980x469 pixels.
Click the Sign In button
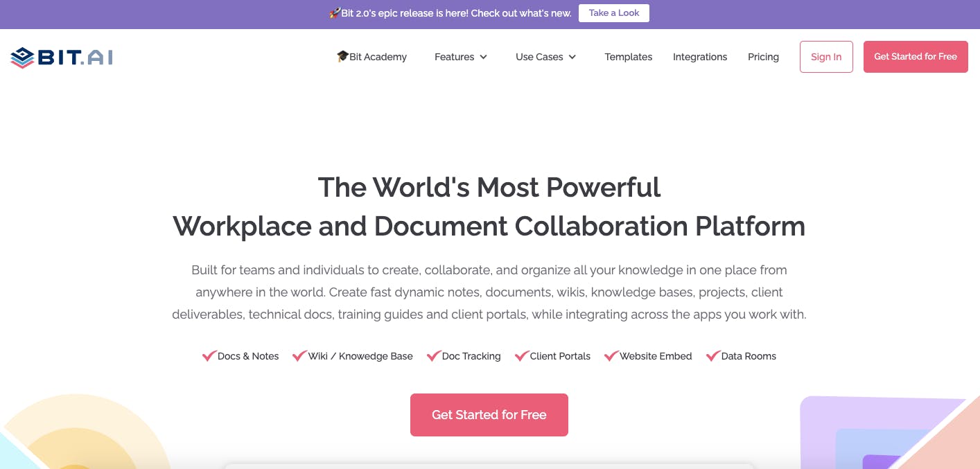pyautogui.click(x=826, y=57)
